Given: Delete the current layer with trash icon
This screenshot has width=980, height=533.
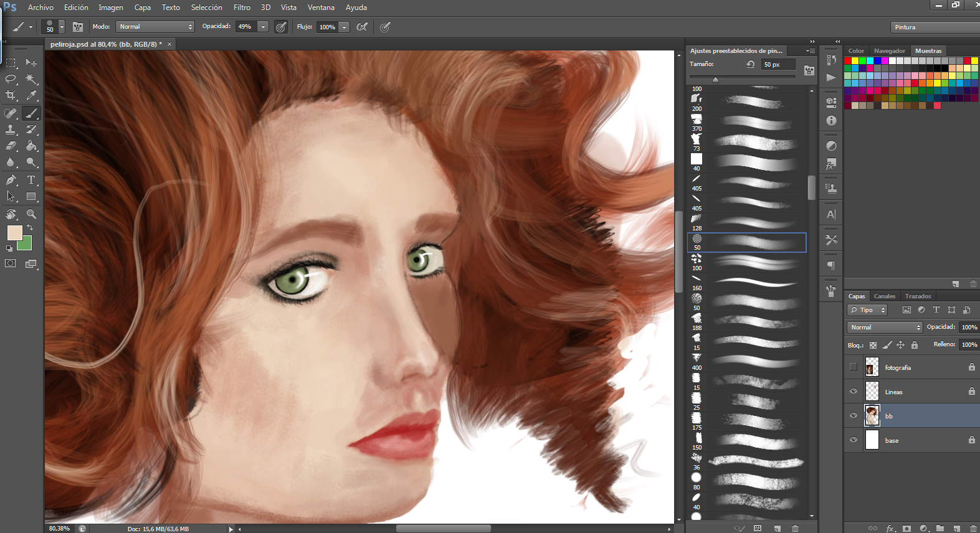Looking at the screenshot, I should click(x=973, y=529).
